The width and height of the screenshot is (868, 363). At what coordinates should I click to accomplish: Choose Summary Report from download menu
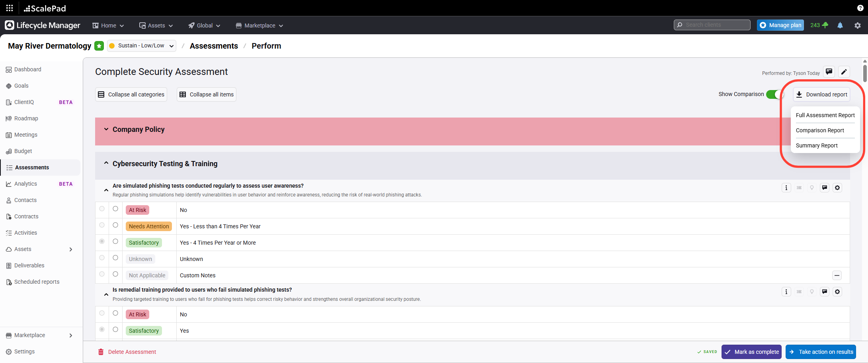(x=816, y=145)
